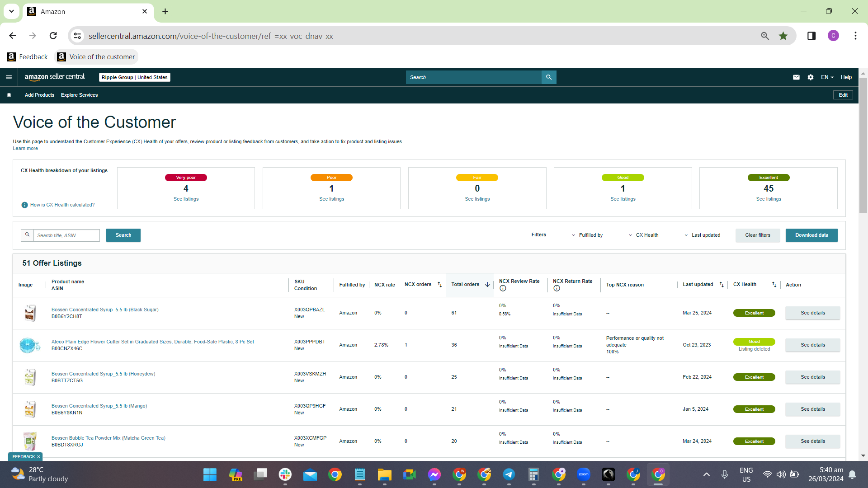The image size is (868, 488).
Task: Open Zoom from the taskbar
Action: pyautogui.click(x=584, y=474)
